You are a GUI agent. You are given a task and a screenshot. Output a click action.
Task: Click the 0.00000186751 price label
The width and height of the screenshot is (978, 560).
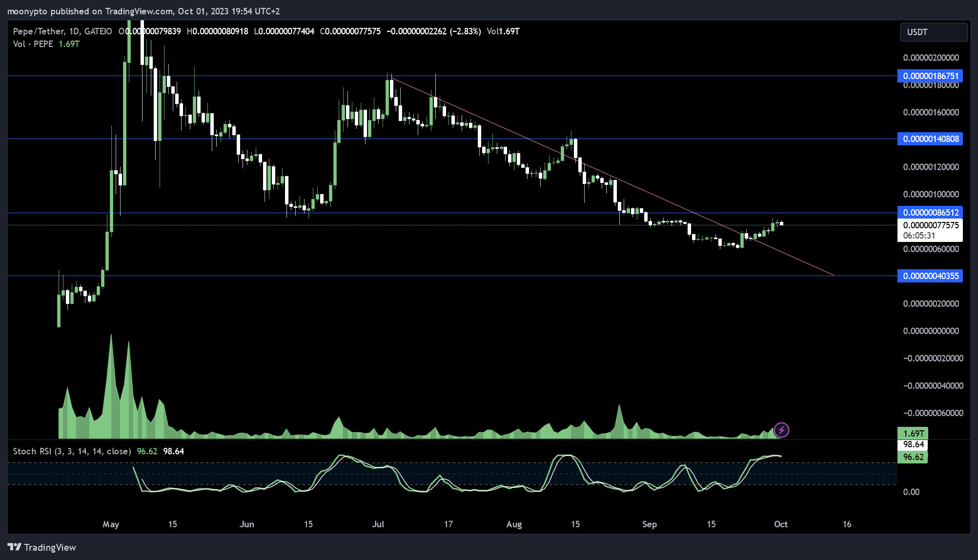[x=930, y=76]
